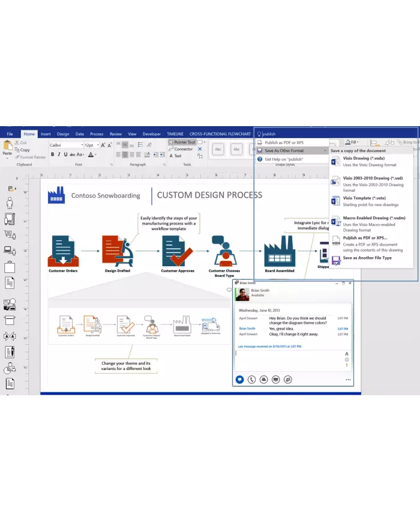Apply italic formatting with the I icon
This screenshot has height=522, width=420.
(x=59, y=154)
